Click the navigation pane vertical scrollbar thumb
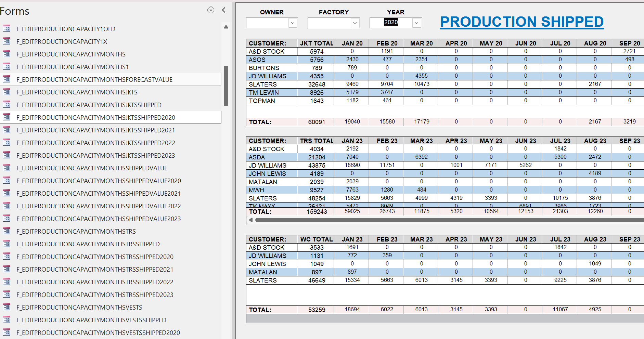Image resolution: width=644 pixels, height=339 pixels. click(x=226, y=86)
